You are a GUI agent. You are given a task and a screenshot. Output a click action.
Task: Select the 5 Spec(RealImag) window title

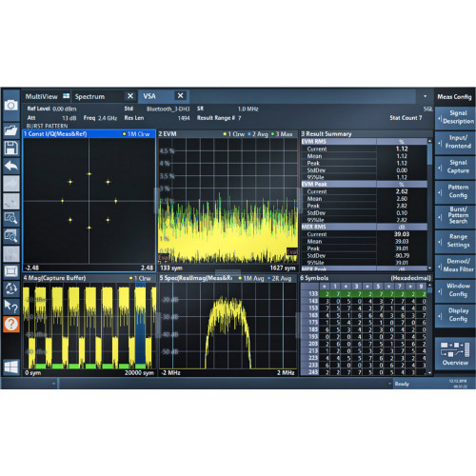click(195, 278)
